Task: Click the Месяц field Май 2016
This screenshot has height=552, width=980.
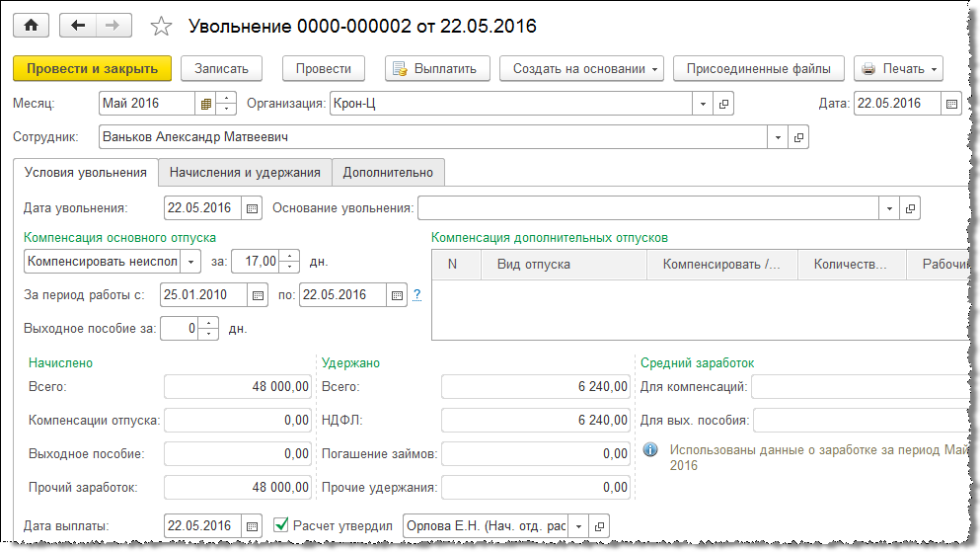Action: [x=147, y=104]
